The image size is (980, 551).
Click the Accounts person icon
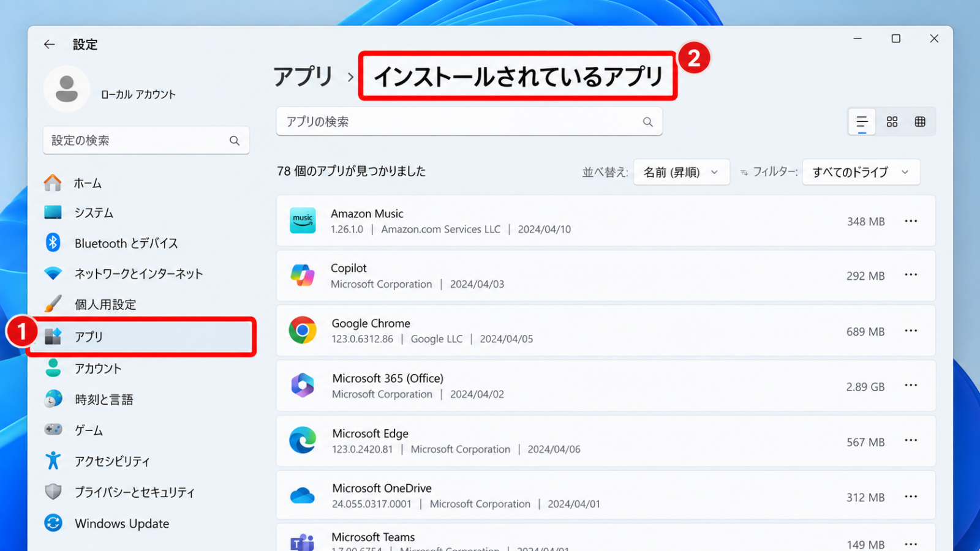click(x=53, y=368)
